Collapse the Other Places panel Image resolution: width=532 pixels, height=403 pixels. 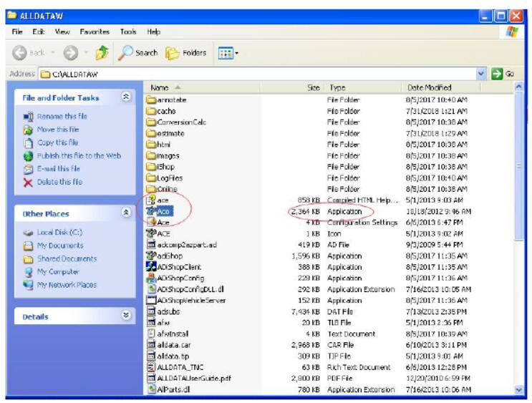126,213
